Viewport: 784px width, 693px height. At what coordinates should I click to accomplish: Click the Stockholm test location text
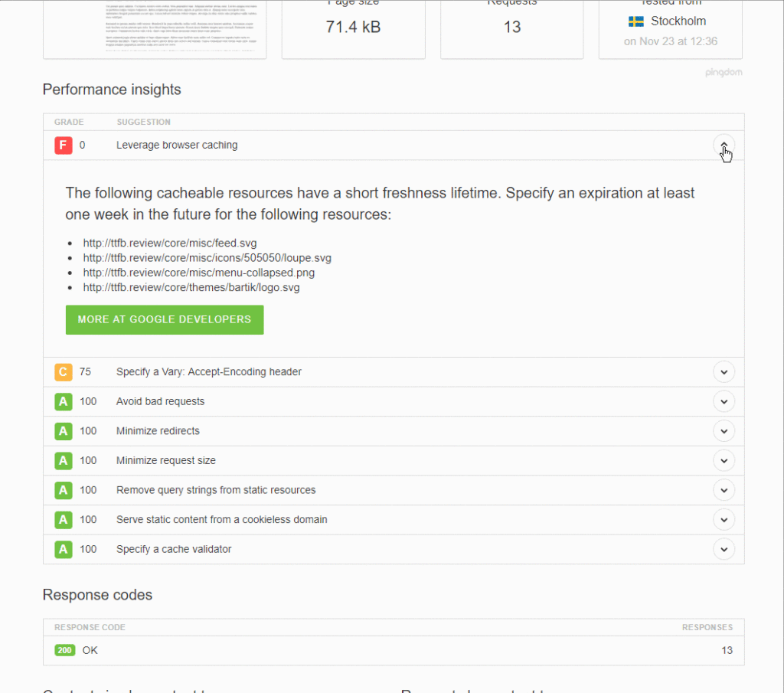(x=678, y=21)
